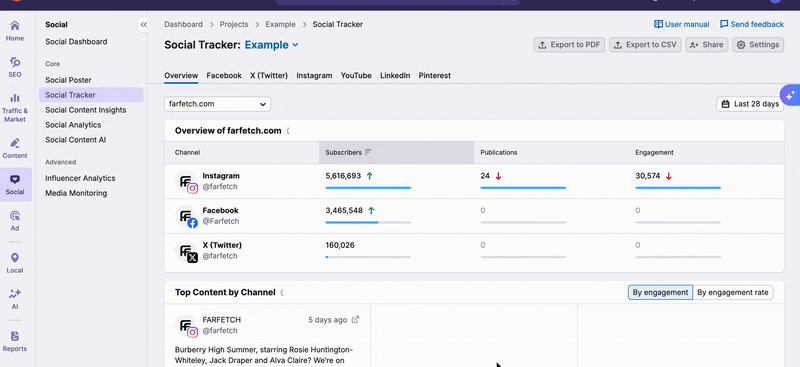
Task: Click the Instagram farfetch avatar in table
Action: point(186,182)
